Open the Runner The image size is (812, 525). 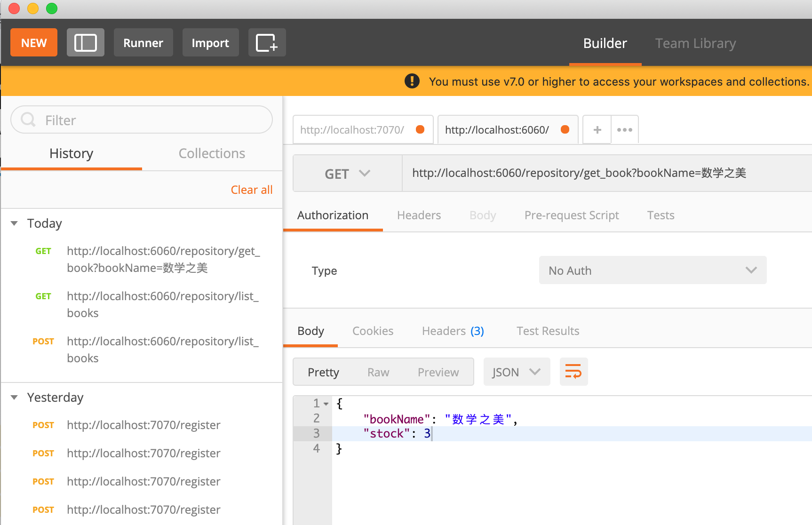point(143,42)
